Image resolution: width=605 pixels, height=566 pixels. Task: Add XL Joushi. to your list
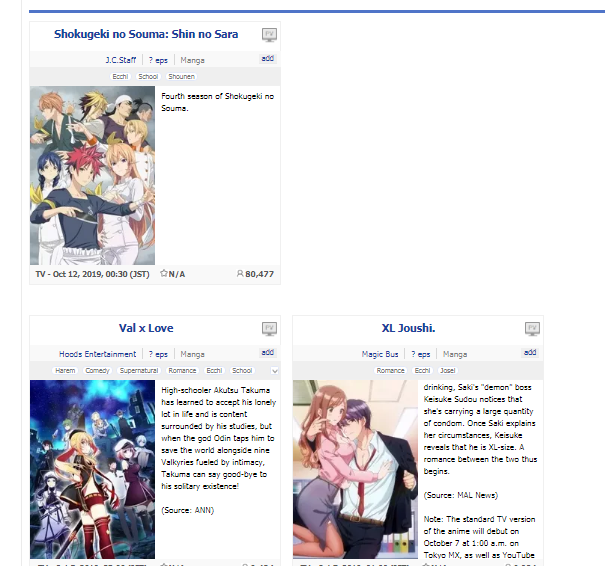tap(530, 353)
